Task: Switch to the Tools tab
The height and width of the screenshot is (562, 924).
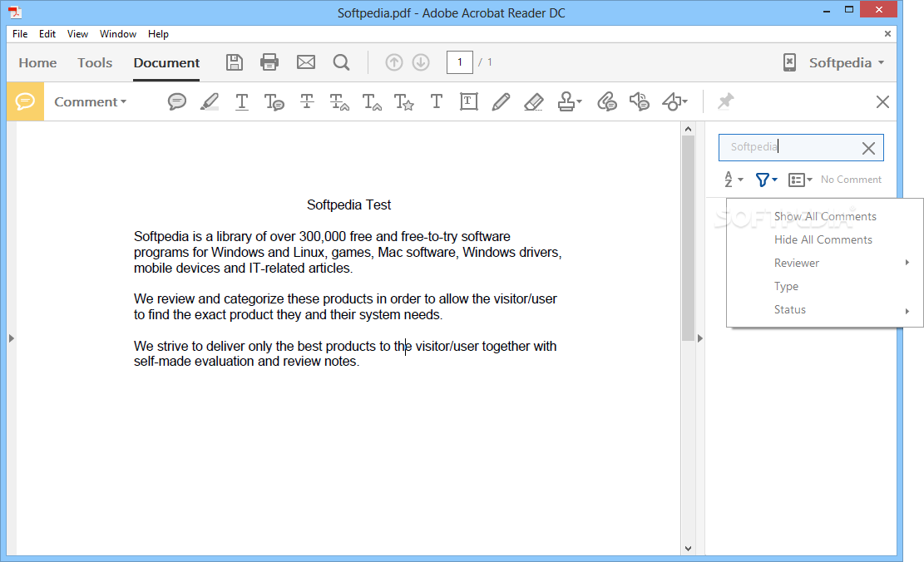Action: click(95, 62)
